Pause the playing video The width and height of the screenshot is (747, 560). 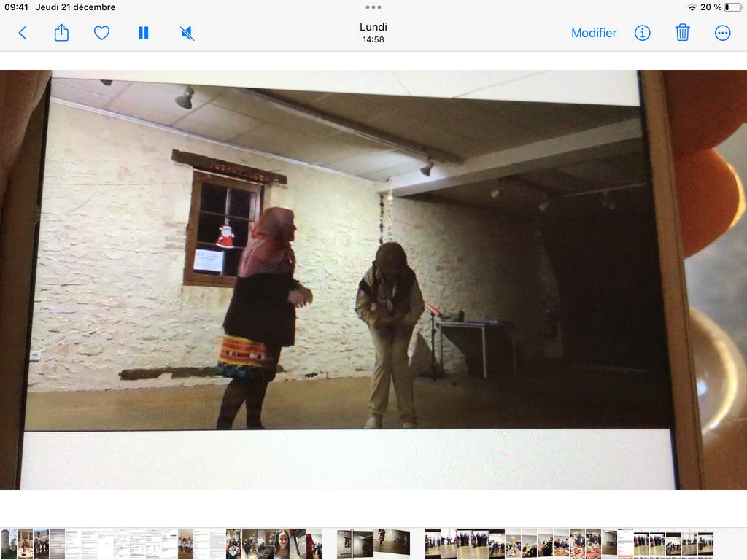144,33
